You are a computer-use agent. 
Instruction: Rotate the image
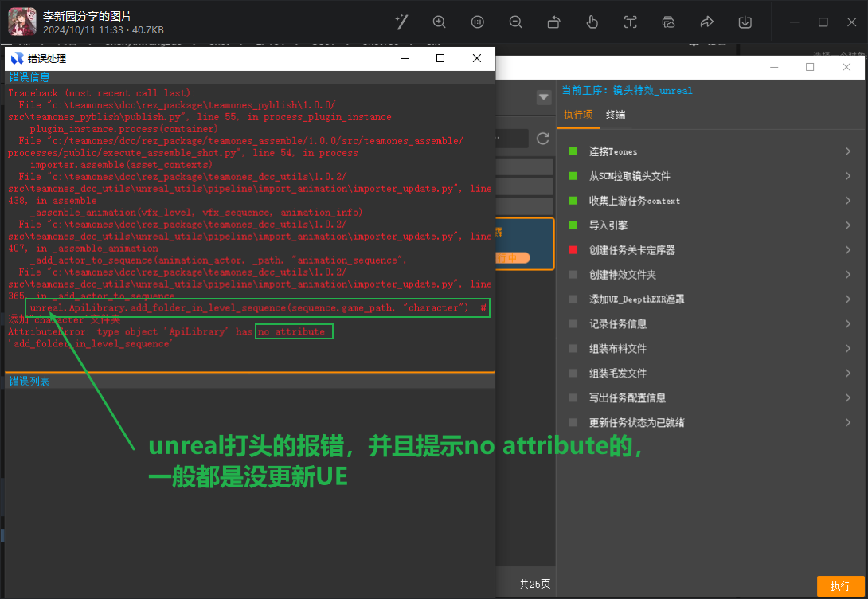click(x=553, y=22)
